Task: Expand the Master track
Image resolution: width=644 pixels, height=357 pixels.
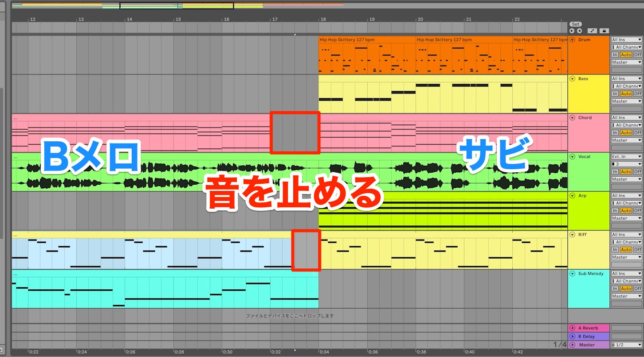Action: (573, 345)
